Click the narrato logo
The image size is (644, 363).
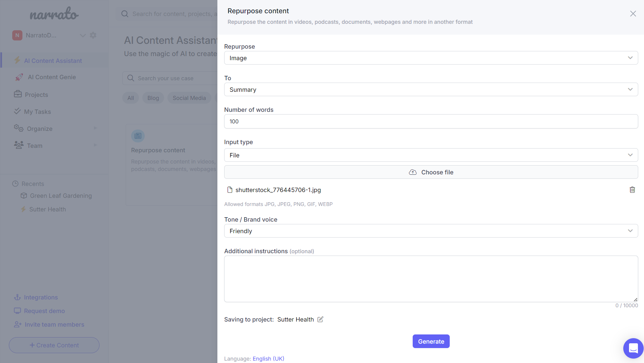coord(54,14)
